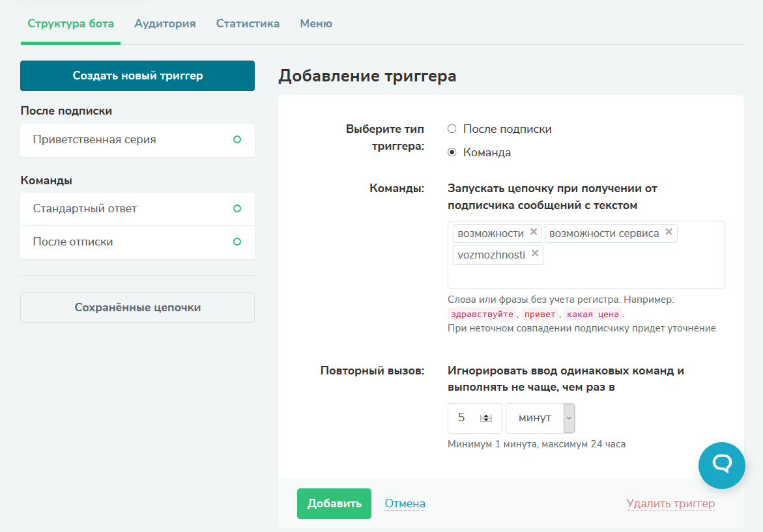
Task: Click the interval number stepper arrows
Action: (x=485, y=418)
